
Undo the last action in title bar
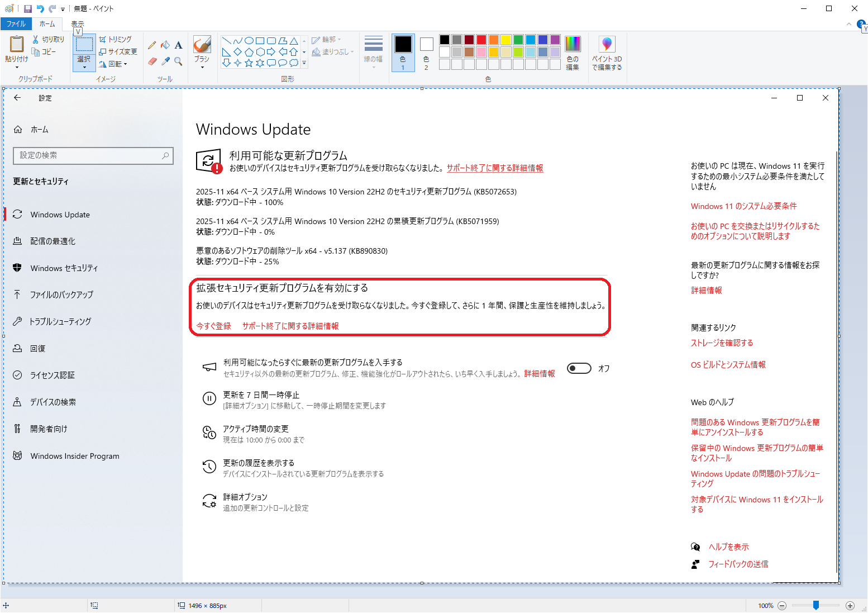coord(40,8)
